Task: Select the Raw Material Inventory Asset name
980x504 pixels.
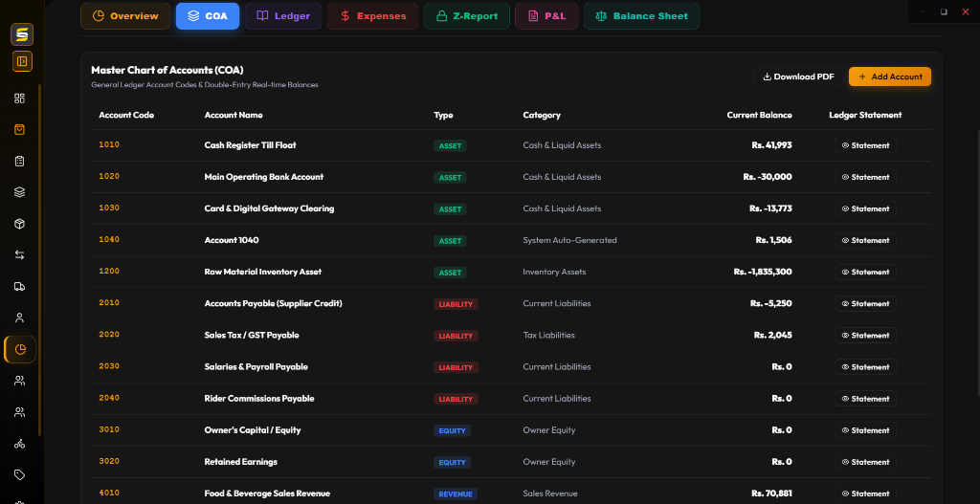Action: pyautogui.click(x=263, y=272)
